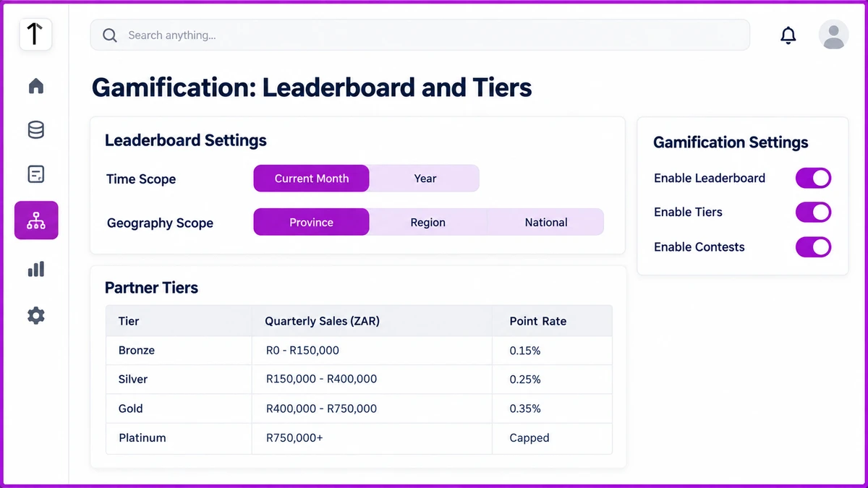Click the Point Rate column header
The width and height of the screenshot is (868, 488).
552,321
